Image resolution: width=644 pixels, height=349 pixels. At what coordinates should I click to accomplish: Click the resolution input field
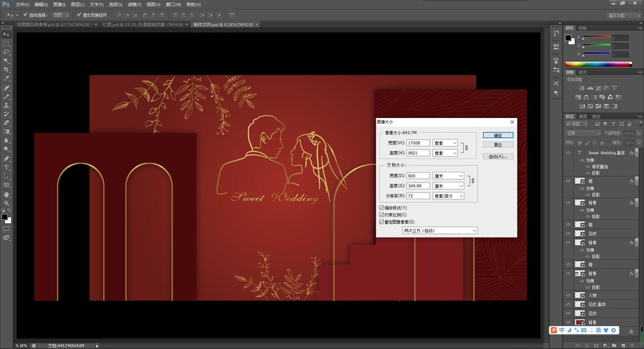click(418, 196)
